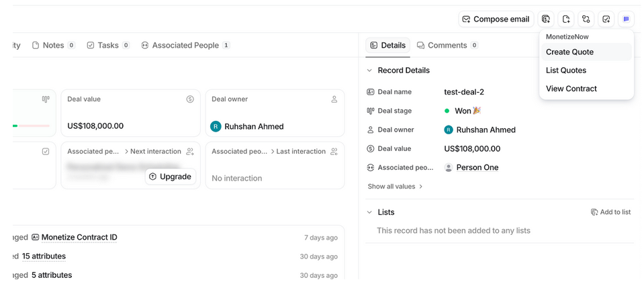Click the stage icon on the leftmost card

click(46, 99)
